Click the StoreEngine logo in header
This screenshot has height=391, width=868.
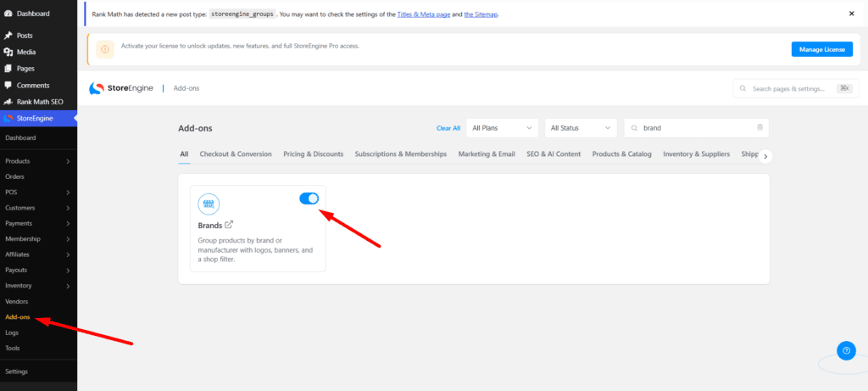pyautogui.click(x=121, y=88)
